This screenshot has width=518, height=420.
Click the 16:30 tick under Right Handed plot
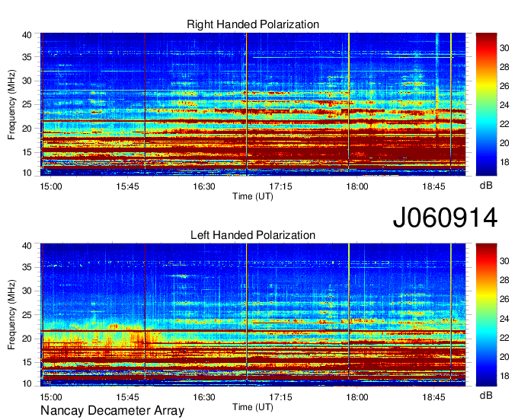coord(204,186)
